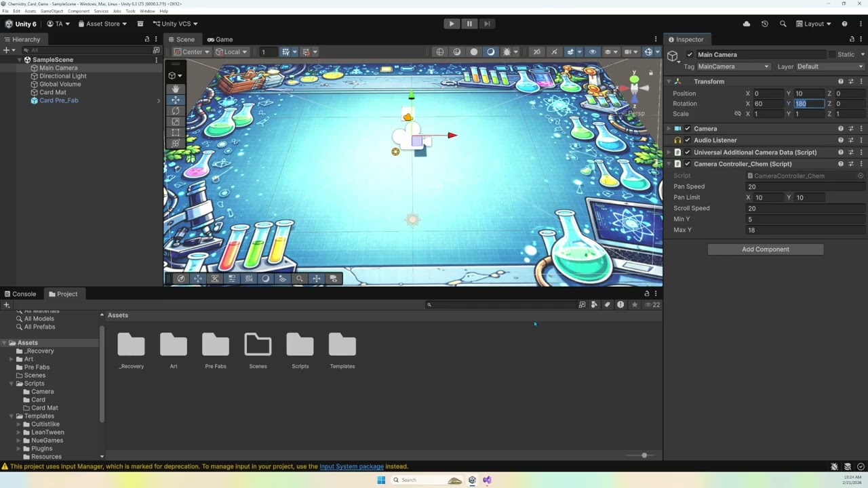This screenshot has height=488, width=868.
Task: Toggle Scene audio mute button
Action: point(554,52)
